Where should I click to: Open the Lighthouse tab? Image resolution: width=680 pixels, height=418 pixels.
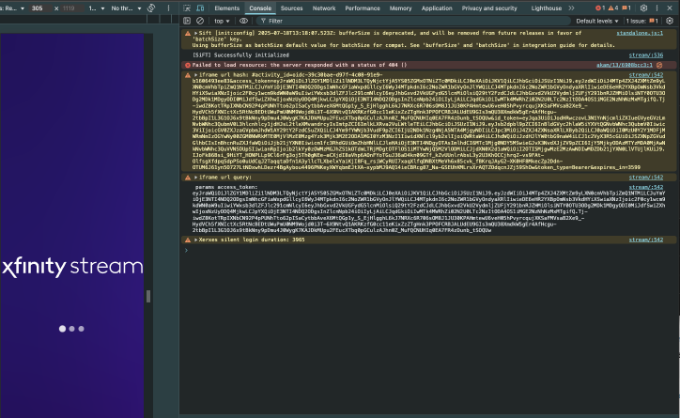tap(546, 8)
